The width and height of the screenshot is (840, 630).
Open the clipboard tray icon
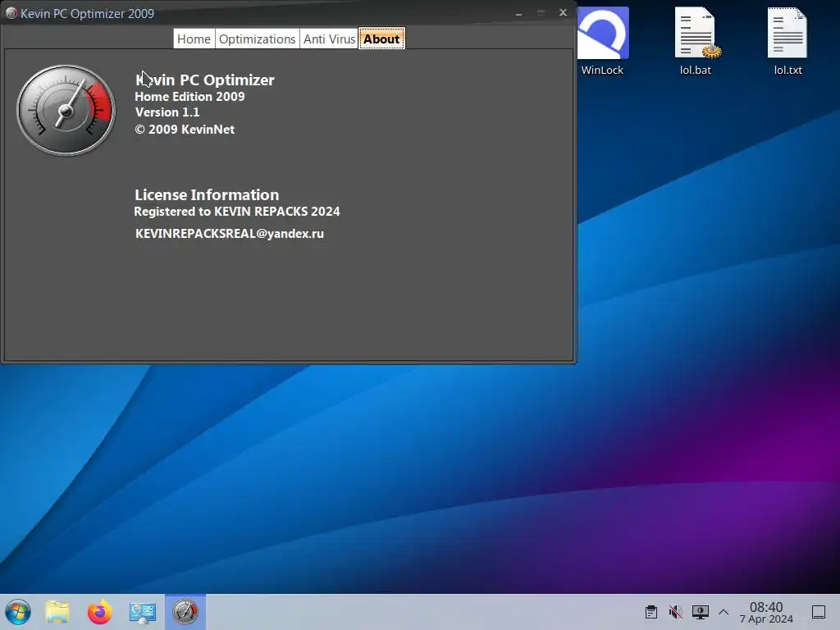(651, 612)
